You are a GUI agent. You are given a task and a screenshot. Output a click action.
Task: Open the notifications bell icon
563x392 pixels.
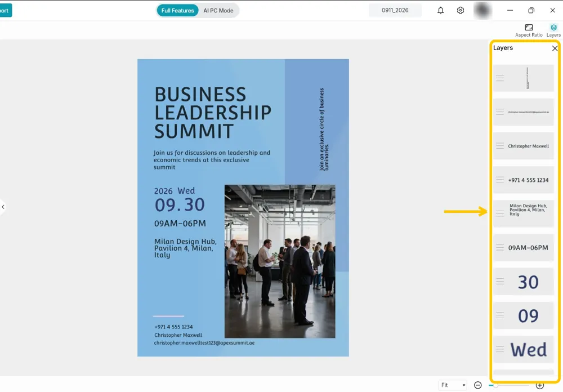pos(441,11)
